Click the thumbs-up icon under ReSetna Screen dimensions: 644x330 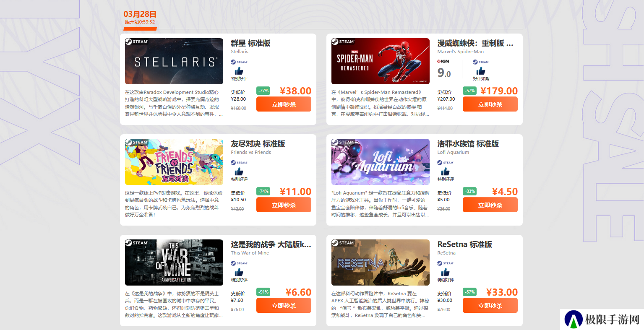tap(446, 272)
